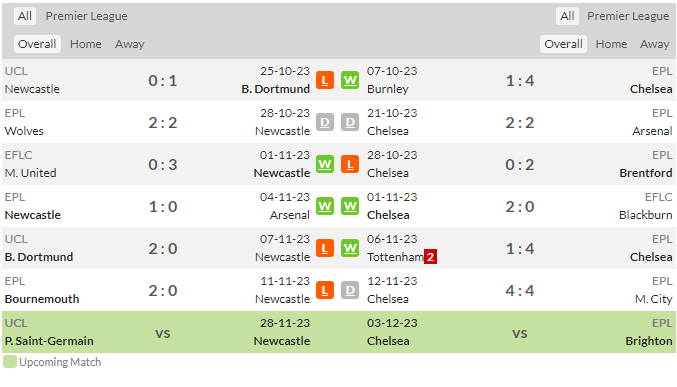Viewport: 677px width, 387px height.
Task: Select the right panel Away filter
Action: (655, 44)
